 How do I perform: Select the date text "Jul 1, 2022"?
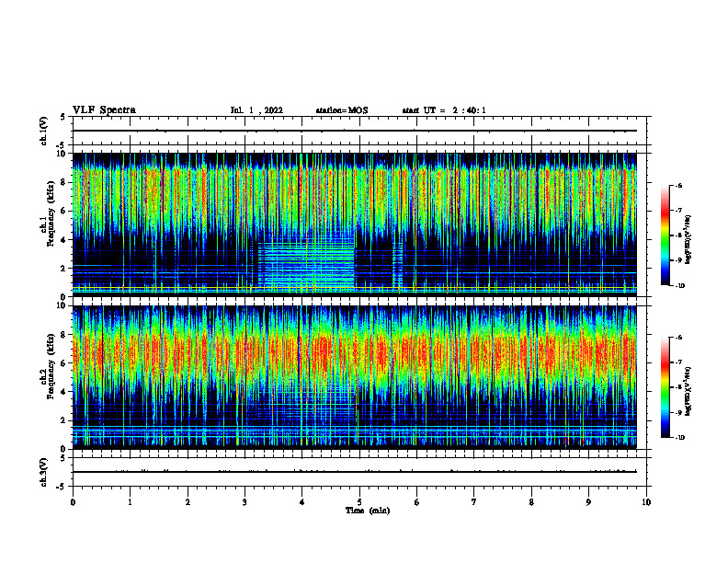(x=256, y=110)
